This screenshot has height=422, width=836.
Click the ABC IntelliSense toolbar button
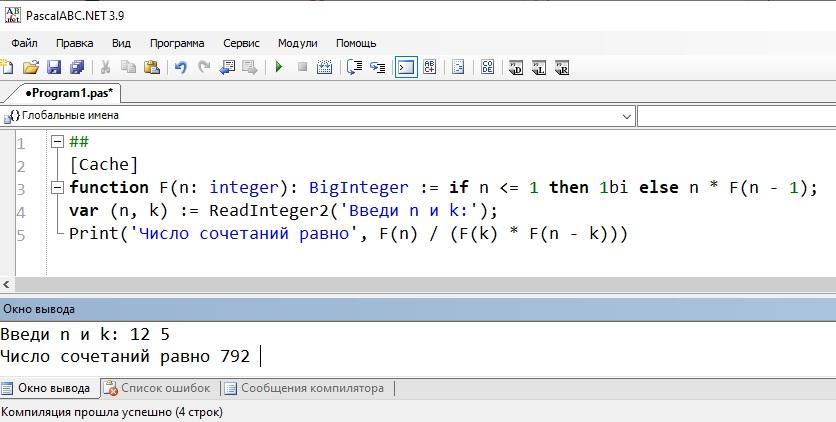[430, 67]
